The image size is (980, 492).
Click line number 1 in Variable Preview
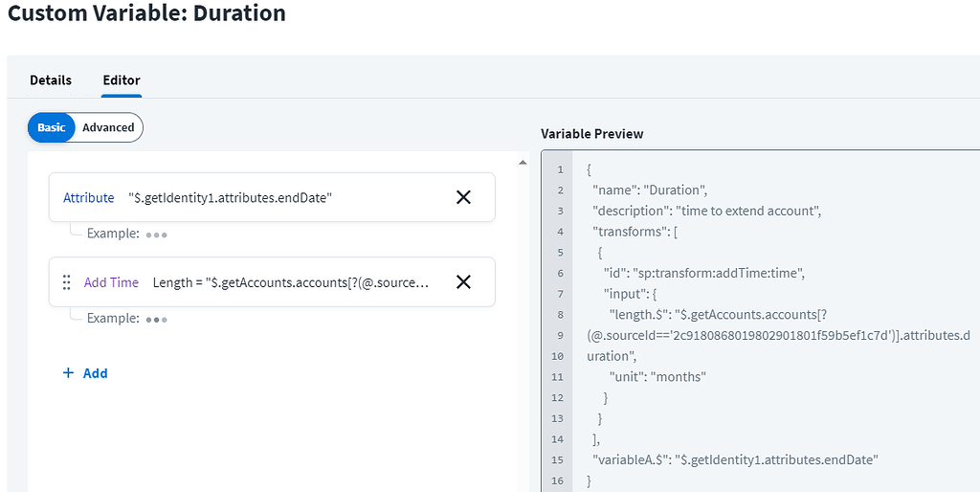point(560,169)
